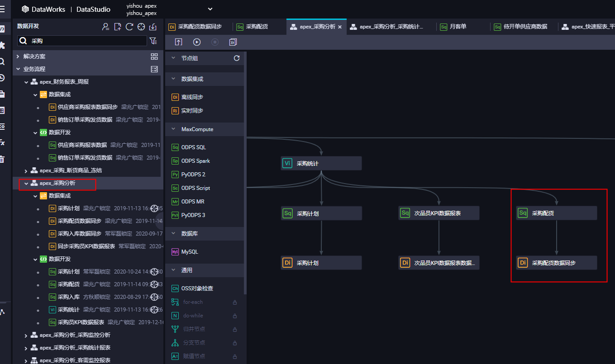Image resolution: width=615 pixels, height=364 pixels.
Task: Click the search field containing 采购
Action: pos(82,41)
